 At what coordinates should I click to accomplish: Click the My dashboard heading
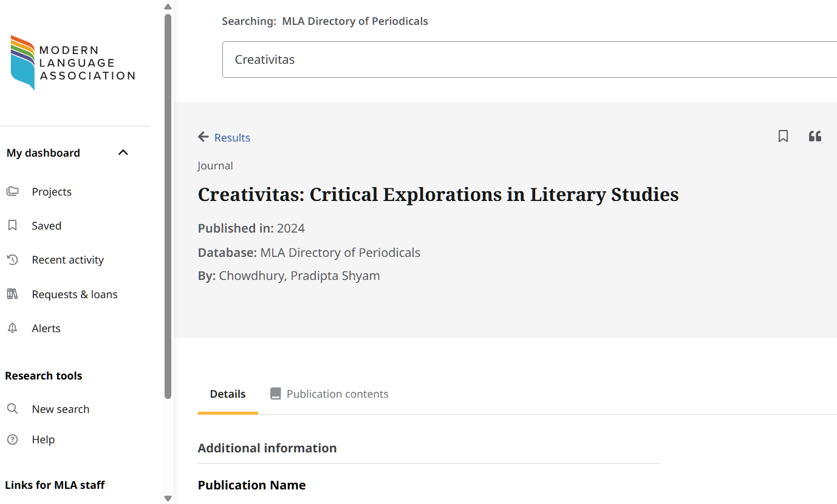tap(43, 153)
